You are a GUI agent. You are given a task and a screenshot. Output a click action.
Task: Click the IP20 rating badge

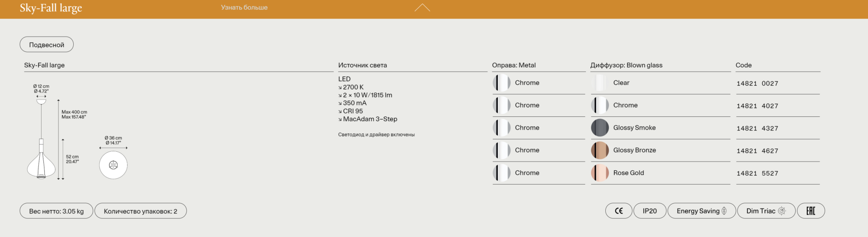pos(650,211)
